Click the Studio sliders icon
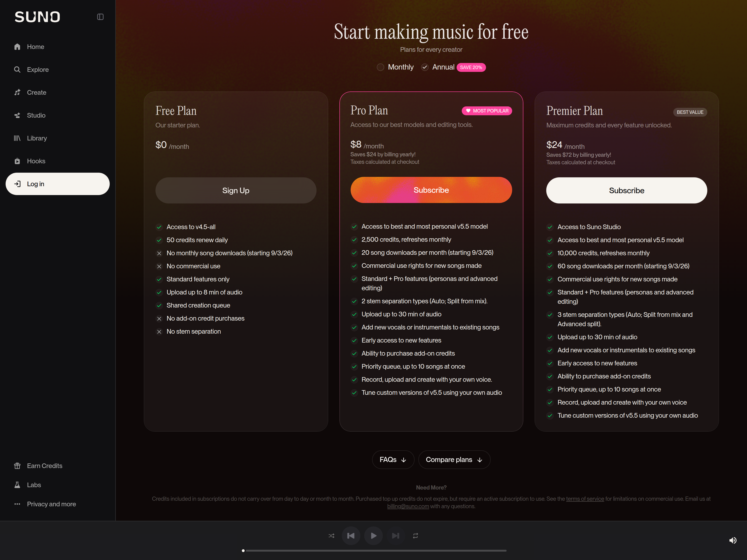The width and height of the screenshot is (747, 560). coord(17,115)
